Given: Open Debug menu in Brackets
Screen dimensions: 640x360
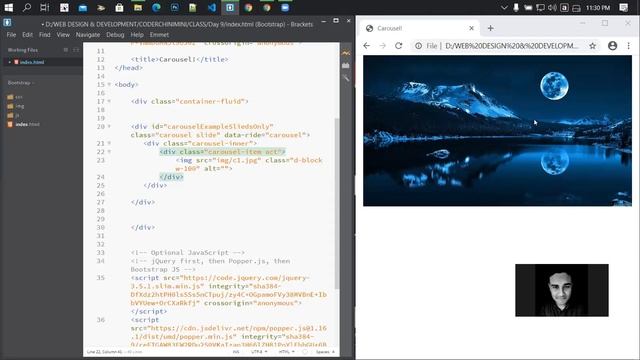Looking at the screenshot, I should click(x=115, y=35).
